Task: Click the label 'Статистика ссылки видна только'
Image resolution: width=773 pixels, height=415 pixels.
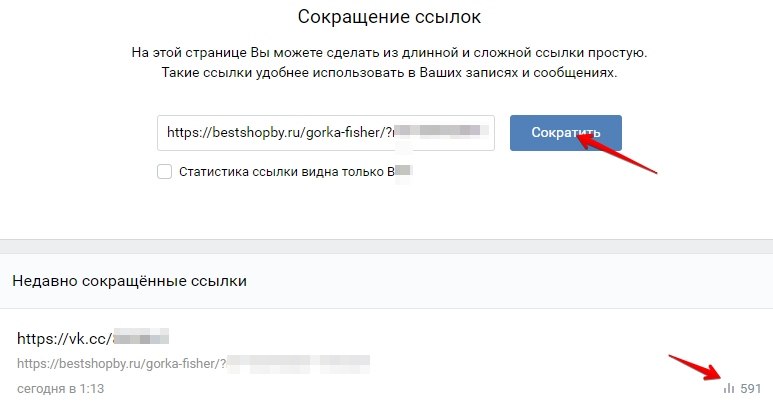Action: point(281,171)
